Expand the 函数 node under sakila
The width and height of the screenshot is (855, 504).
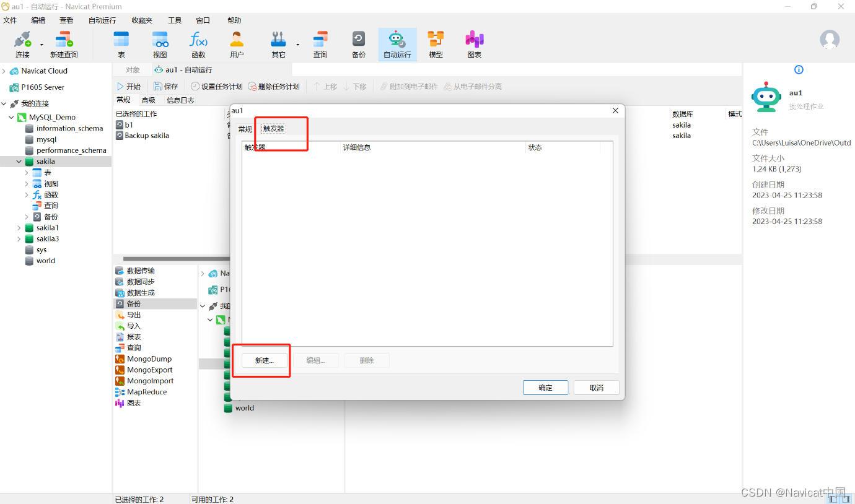click(x=27, y=195)
